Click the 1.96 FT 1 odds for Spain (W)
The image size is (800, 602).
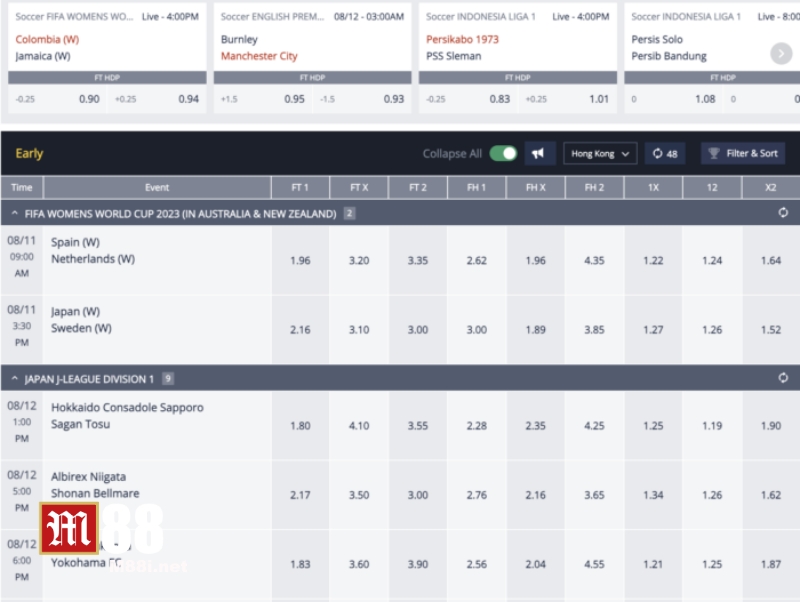coord(300,259)
